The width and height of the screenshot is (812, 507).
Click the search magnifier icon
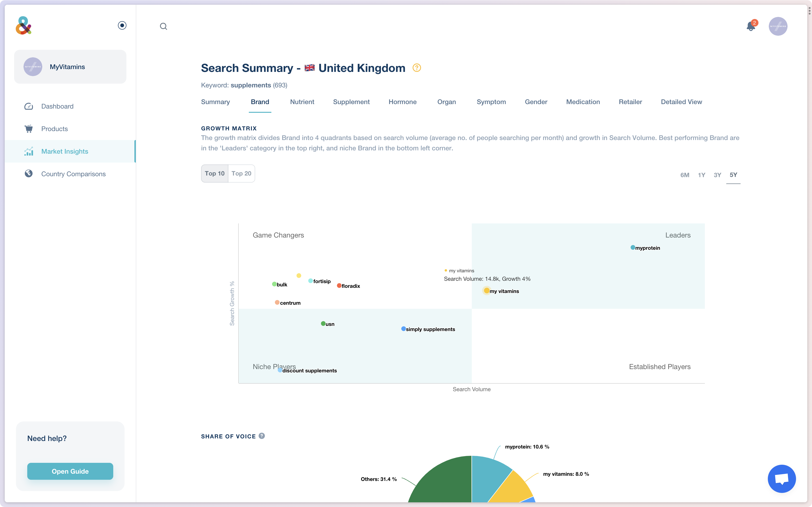[163, 26]
